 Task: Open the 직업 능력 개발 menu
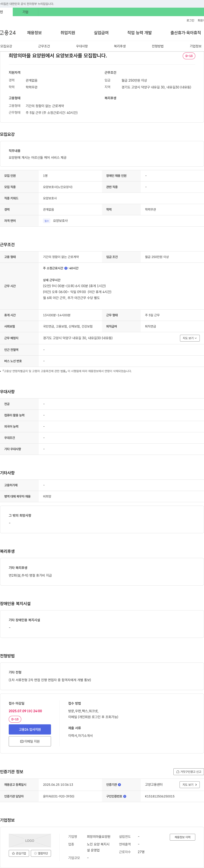[x=139, y=33]
